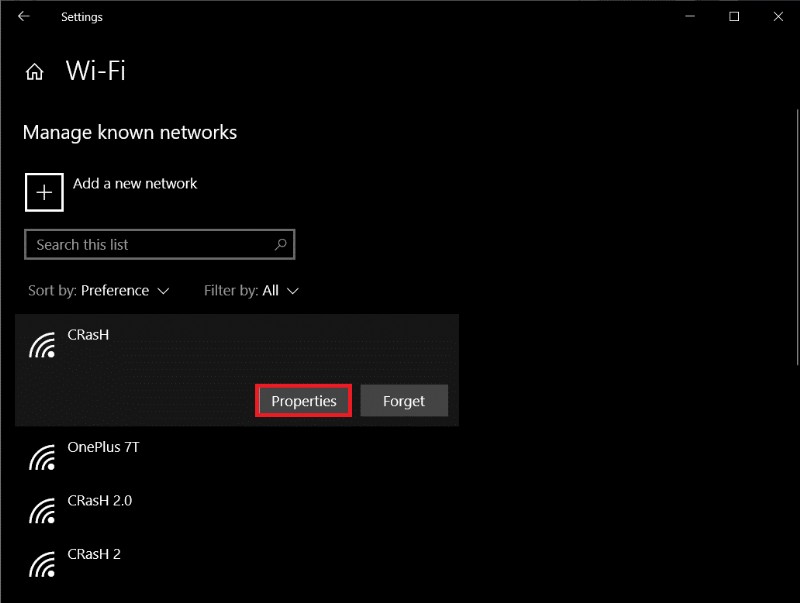800x603 pixels.
Task: Click the OnePlus 7T Wi-Fi icon
Action: click(x=41, y=457)
